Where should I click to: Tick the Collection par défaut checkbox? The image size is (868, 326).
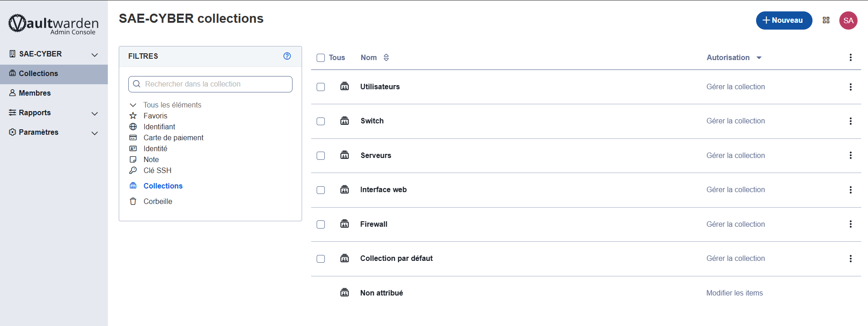tap(321, 259)
